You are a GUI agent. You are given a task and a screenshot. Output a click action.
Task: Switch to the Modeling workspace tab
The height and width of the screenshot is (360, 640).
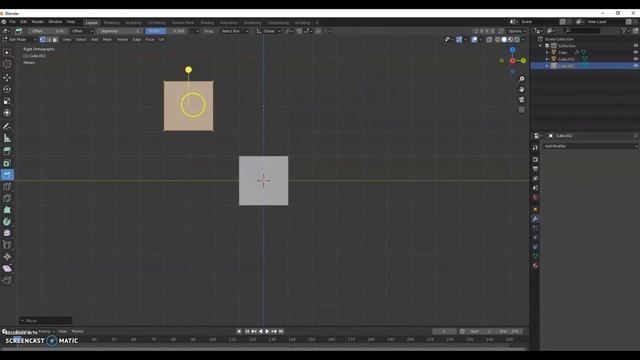(111, 23)
